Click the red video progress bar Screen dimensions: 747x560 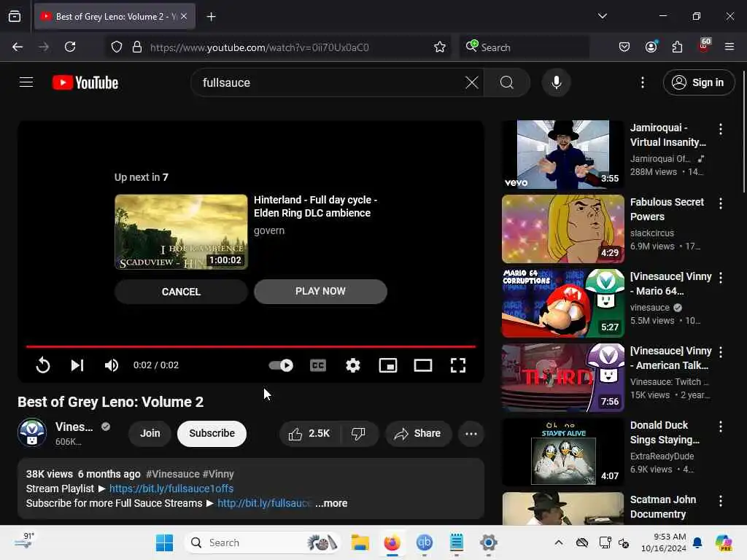(251, 346)
